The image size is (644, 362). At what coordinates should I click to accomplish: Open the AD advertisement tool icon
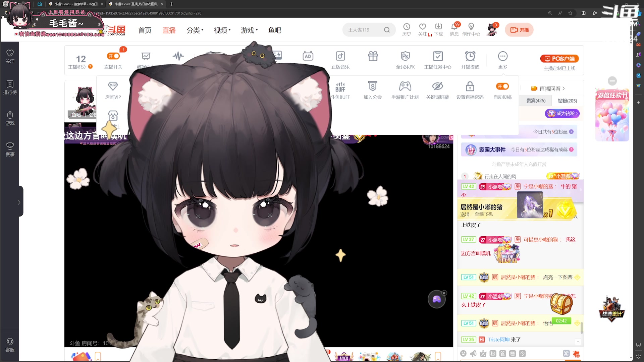point(308,56)
